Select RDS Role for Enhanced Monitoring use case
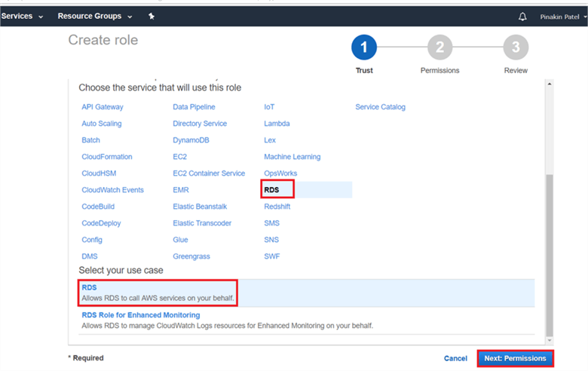This screenshot has width=588, height=371. [306, 320]
